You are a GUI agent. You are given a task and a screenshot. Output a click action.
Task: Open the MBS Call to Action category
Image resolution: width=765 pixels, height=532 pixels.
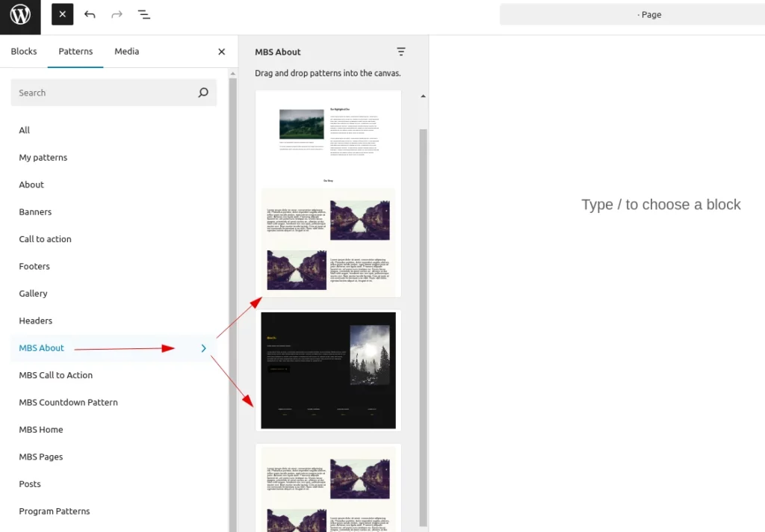tap(56, 375)
